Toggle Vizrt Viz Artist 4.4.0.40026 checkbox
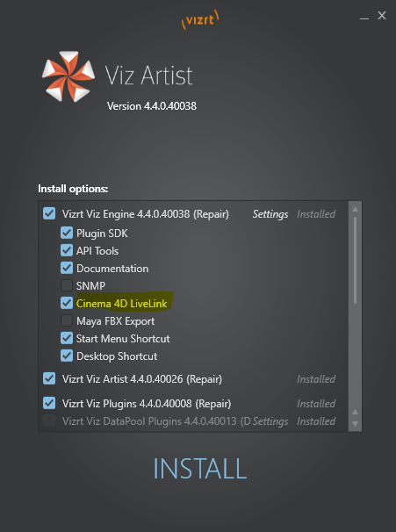 [x=49, y=378]
